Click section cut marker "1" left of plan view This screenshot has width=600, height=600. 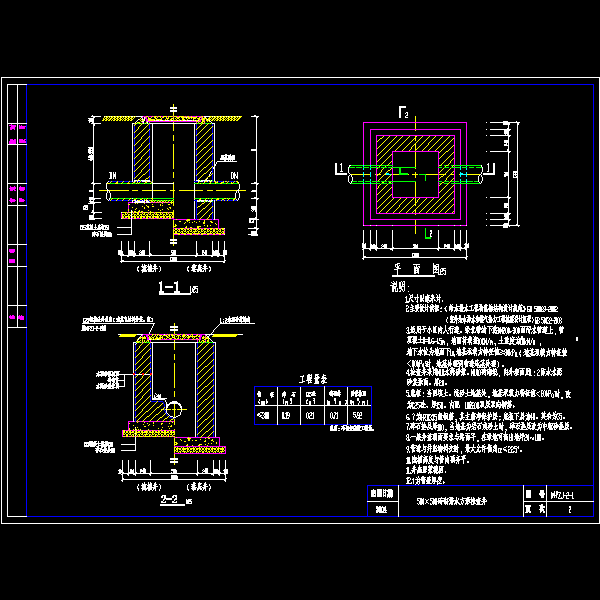click(341, 168)
